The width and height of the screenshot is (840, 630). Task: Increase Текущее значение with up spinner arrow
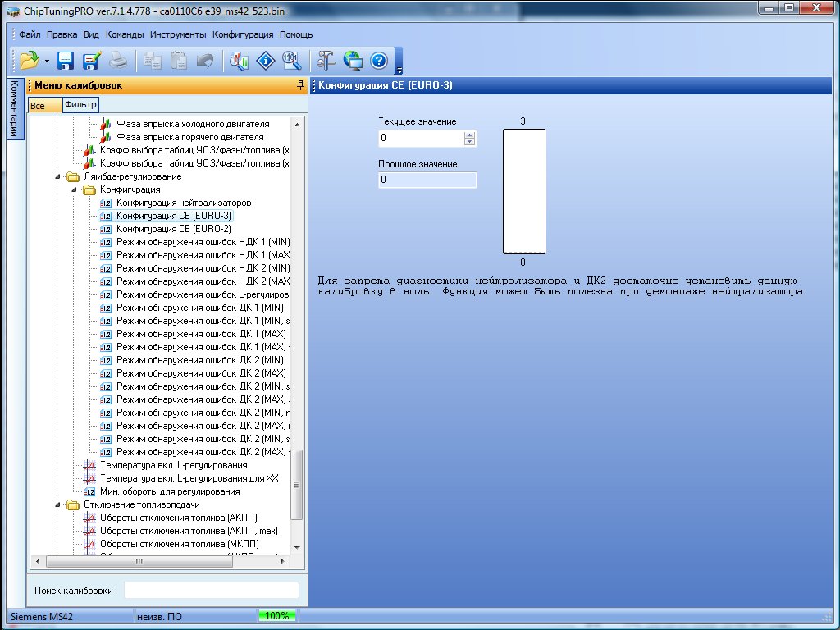click(x=469, y=135)
